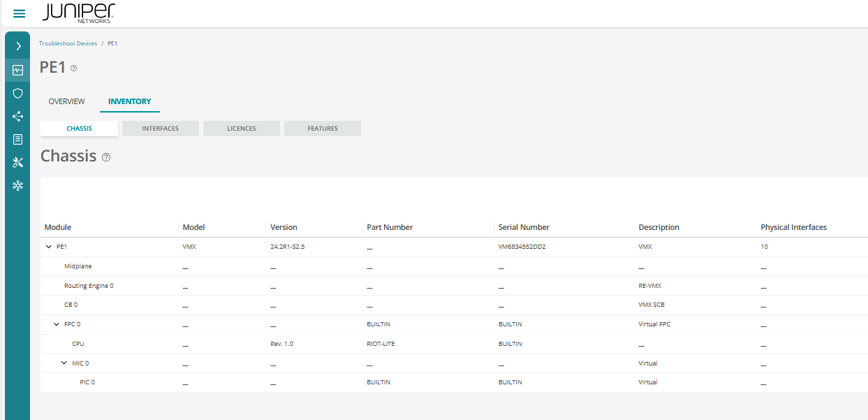
Task: Click the help icon beside the Chassis heading
Action: pos(106,157)
